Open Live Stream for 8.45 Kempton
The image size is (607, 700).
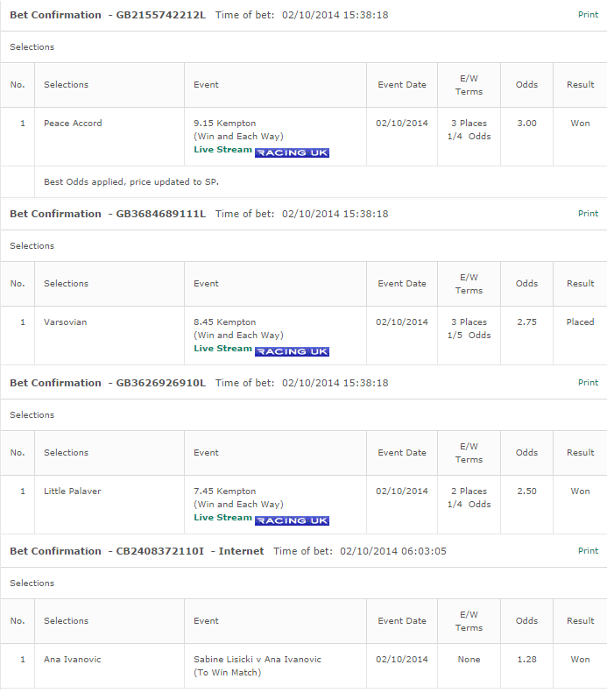222,349
